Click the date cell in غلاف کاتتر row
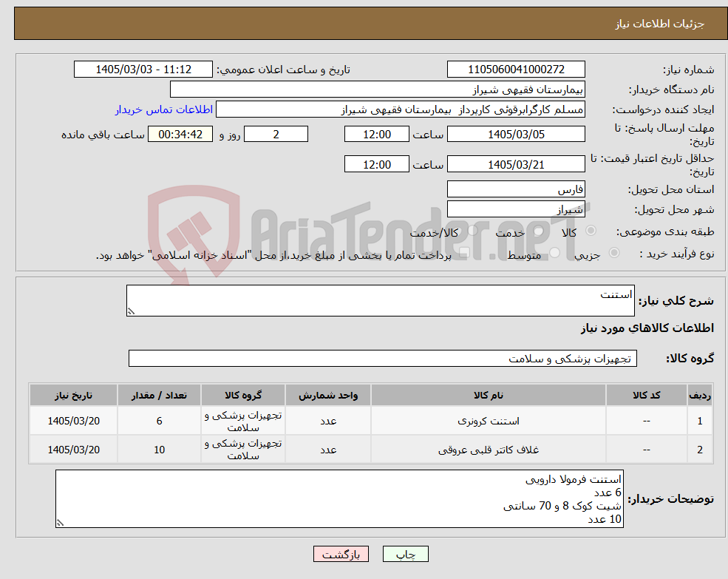 click(x=73, y=450)
